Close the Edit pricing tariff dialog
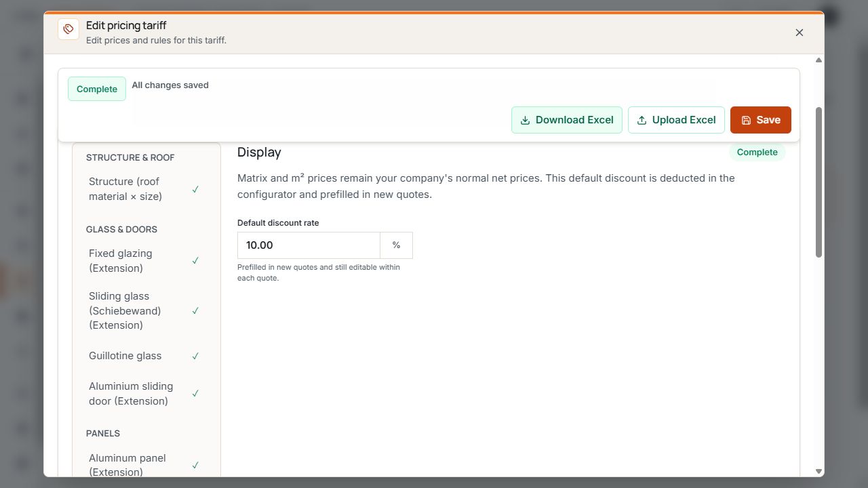Screen dimensions: 868x488 click(x=800, y=33)
